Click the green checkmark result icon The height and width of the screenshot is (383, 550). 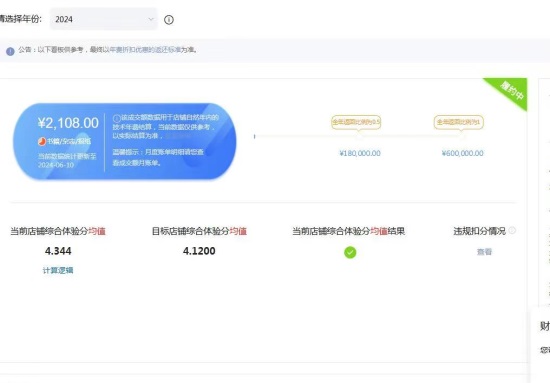[x=350, y=252]
